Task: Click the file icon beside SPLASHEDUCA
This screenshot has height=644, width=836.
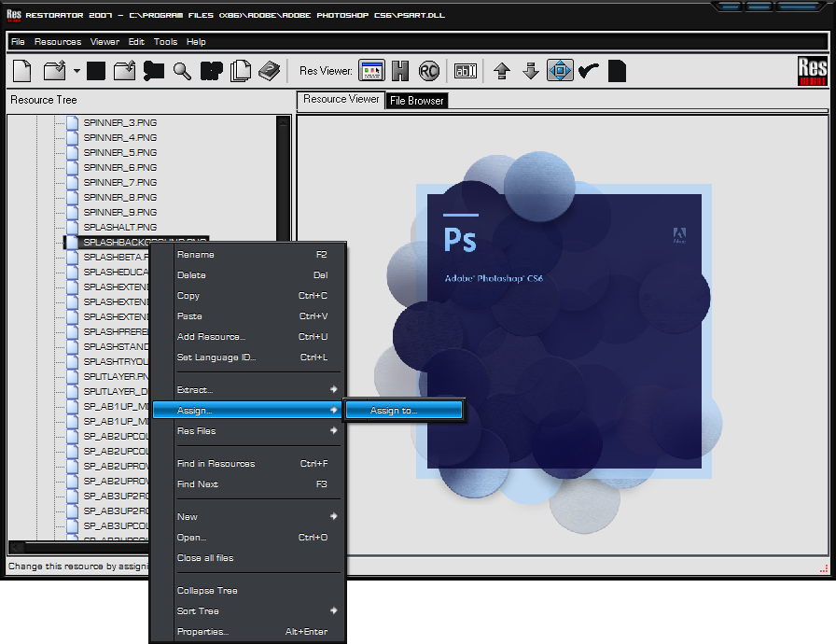Action: [x=72, y=272]
